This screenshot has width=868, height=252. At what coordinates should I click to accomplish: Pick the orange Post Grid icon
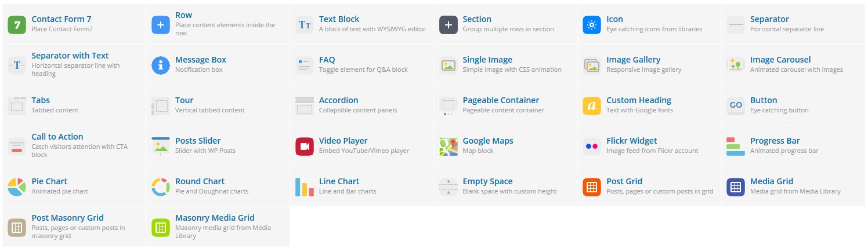tap(592, 187)
